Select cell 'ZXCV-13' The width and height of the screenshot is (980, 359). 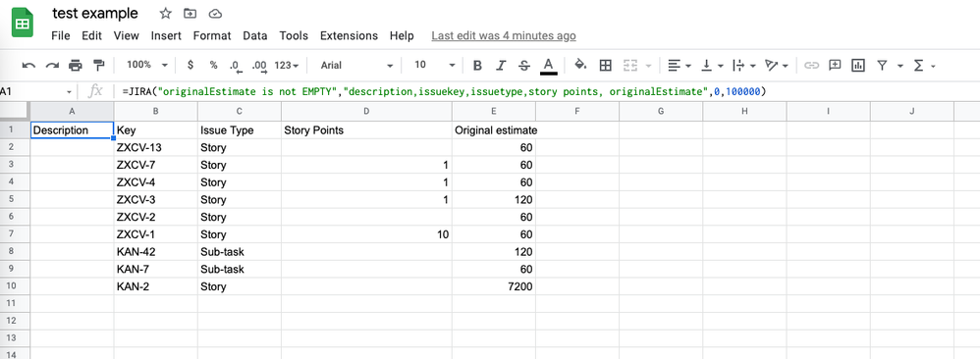point(155,148)
